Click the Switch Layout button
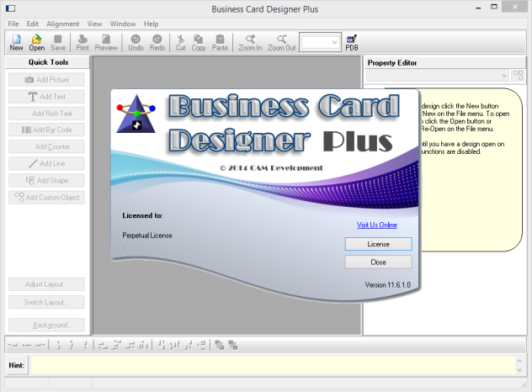The image size is (532, 392). pos(46,302)
